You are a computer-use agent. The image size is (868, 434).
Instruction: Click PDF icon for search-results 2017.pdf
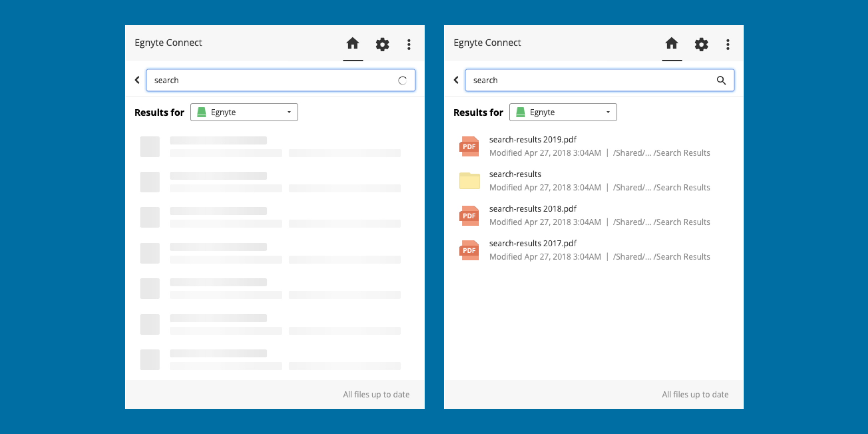[x=469, y=250]
